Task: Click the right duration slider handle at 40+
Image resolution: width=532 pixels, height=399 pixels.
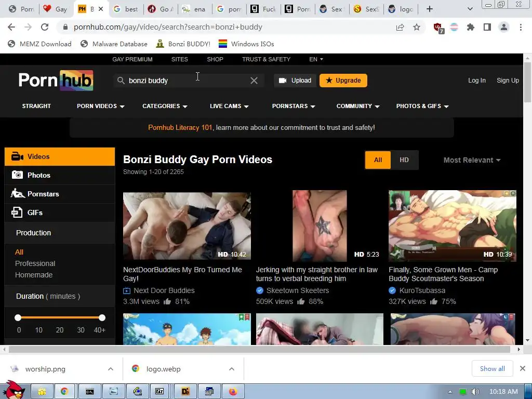Action: click(102, 317)
